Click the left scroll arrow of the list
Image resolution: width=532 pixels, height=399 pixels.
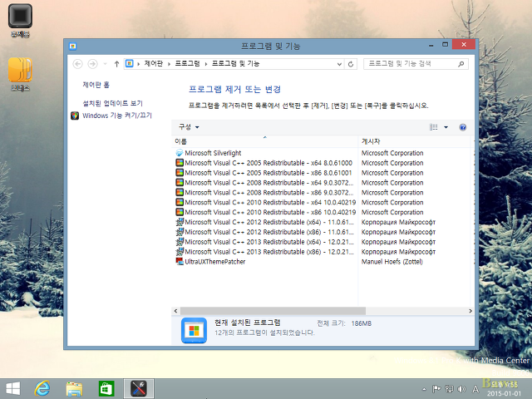tap(175, 311)
